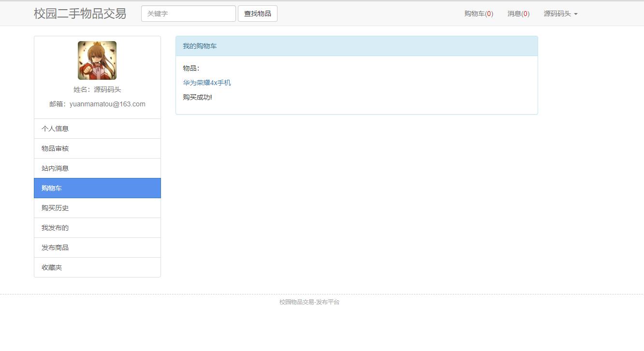View 我发布的 items in sidebar
Screen dimensions: 644x351
point(55,228)
